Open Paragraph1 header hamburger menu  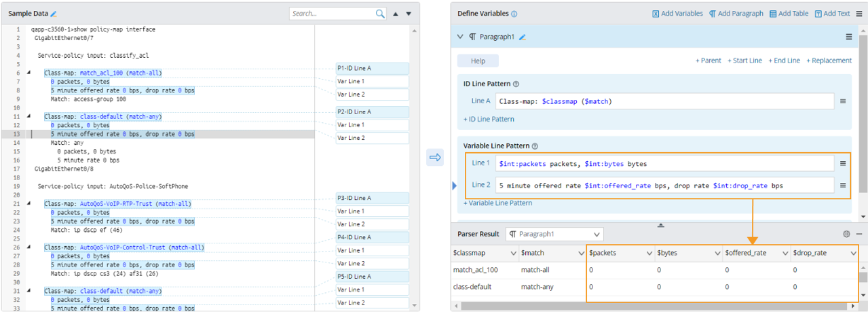click(x=848, y=37)
